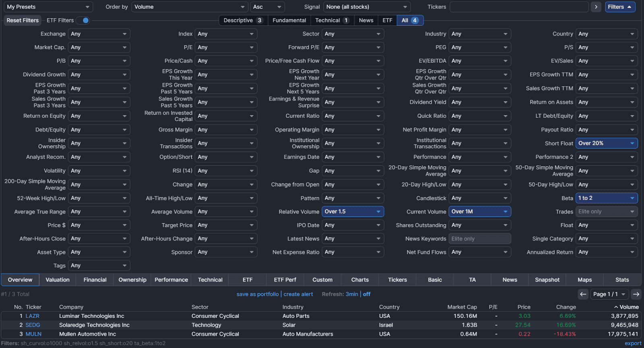Collapse the Filters panel button

click(620, 7)
